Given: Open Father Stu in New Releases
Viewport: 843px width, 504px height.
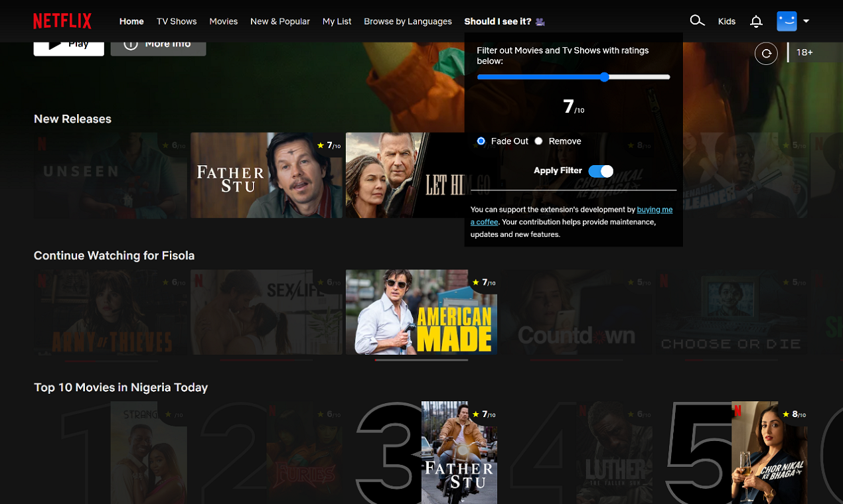Looking at the screenshot, I should pos(267,175).
